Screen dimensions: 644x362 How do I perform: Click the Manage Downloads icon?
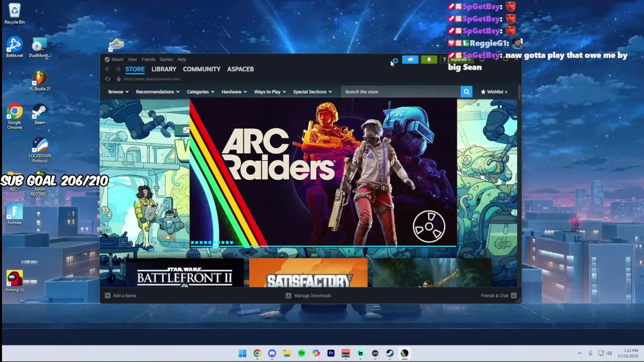coord(288,296)
